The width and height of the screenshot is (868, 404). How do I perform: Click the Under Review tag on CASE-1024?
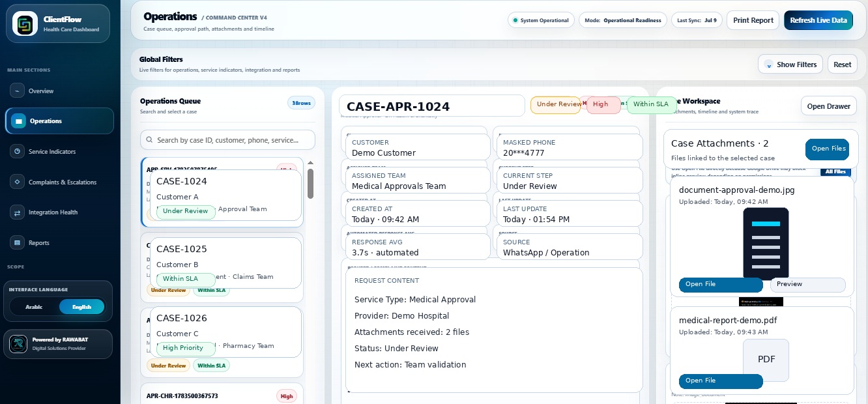tap(186, 211)
